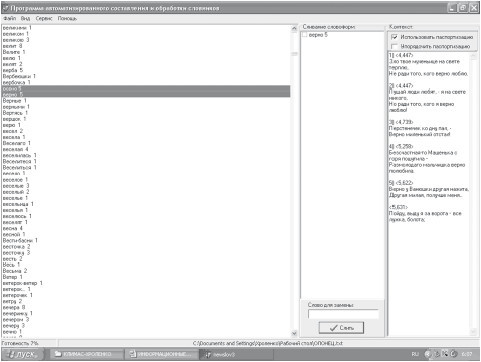
Task: Click context entry 5|| <5,622>
Action: point(401,183)
